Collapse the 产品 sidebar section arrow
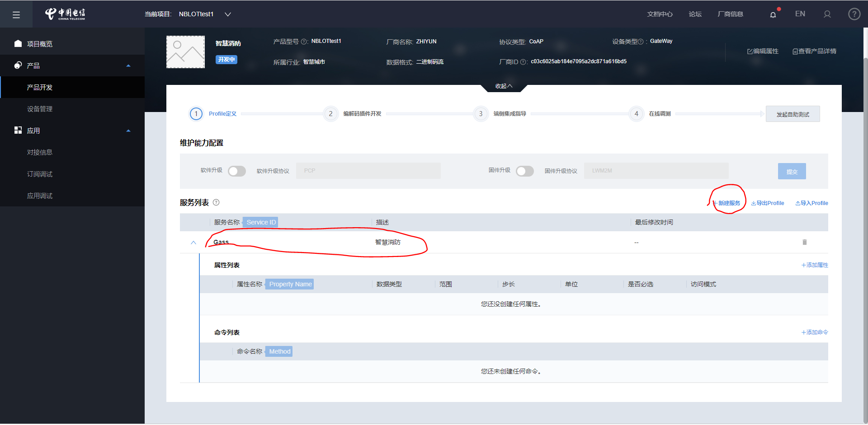The image size is (868, 425). point(128,65)
